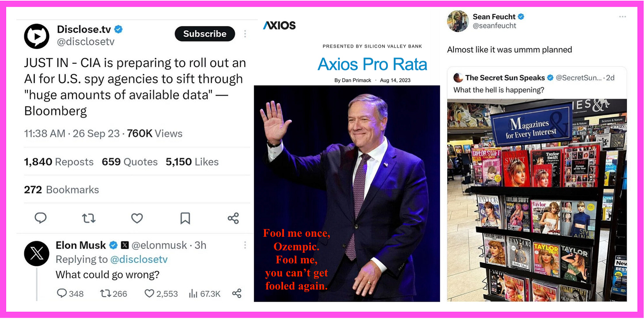The image size is (644, 319).
Task: Like the Disclose.tv post with heart icon
Action: click(x=137, y=218)
